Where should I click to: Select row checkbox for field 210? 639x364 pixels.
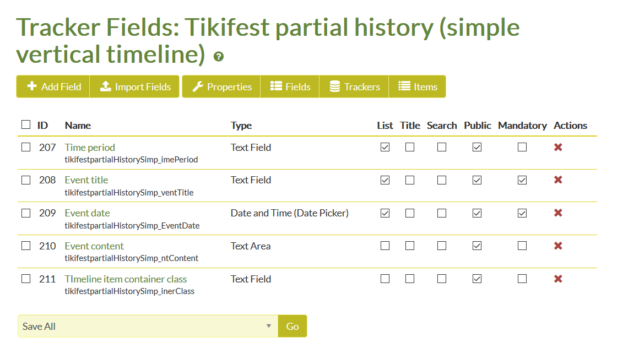(x=26, y=246)
